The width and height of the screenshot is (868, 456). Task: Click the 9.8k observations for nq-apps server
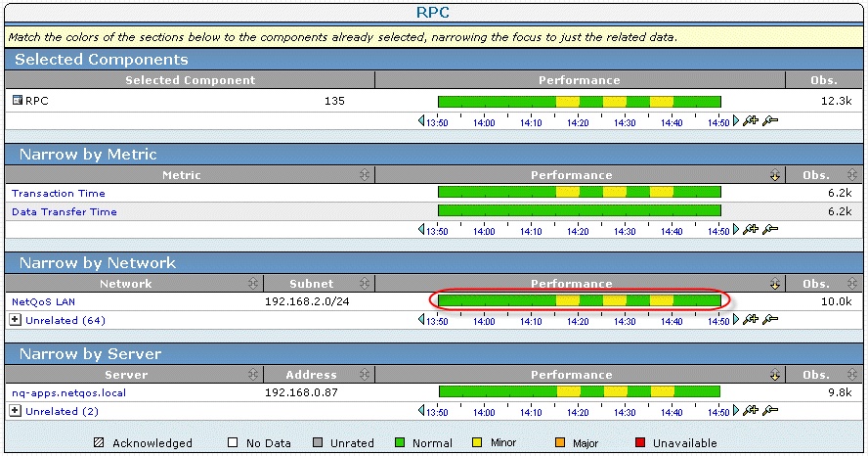(840, 392)
